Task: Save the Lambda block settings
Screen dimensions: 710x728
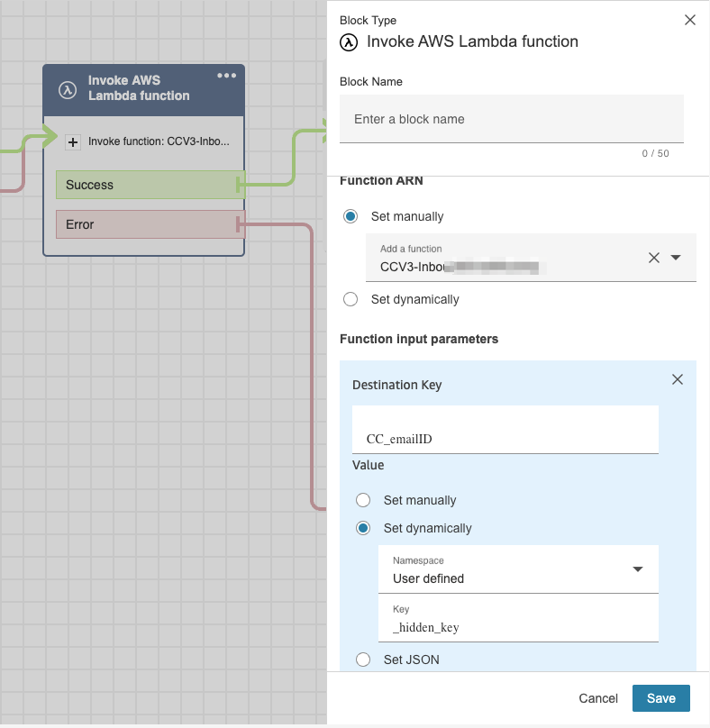Action: 660,698
